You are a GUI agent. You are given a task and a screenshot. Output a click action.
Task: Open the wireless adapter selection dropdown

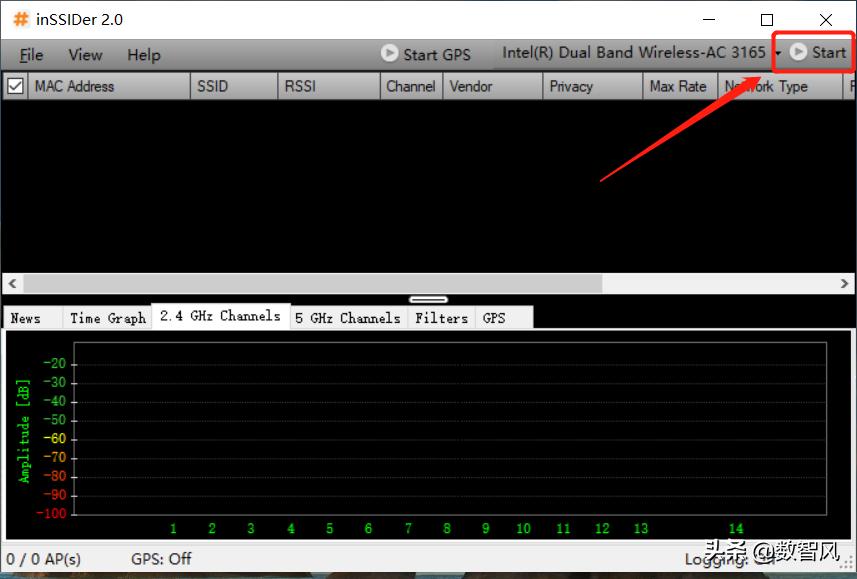(x=777, y=53)
